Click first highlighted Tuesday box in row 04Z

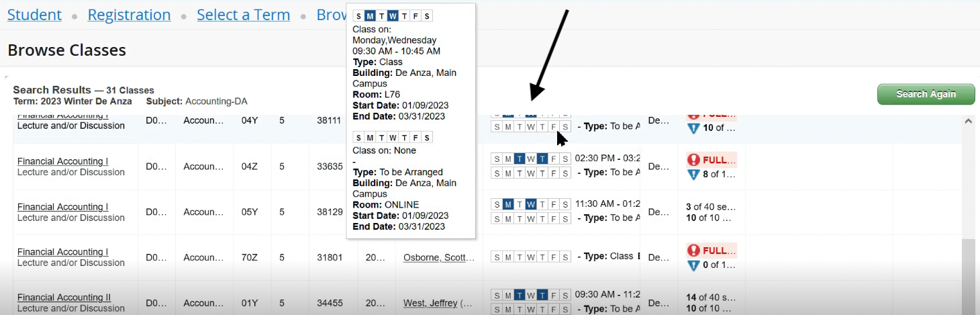pyautogui.click(x=519, y=159)
